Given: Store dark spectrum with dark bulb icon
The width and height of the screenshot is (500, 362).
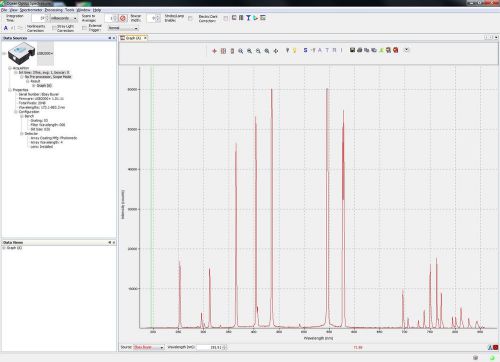Looking at the screenshot, I should click(287, 51).
